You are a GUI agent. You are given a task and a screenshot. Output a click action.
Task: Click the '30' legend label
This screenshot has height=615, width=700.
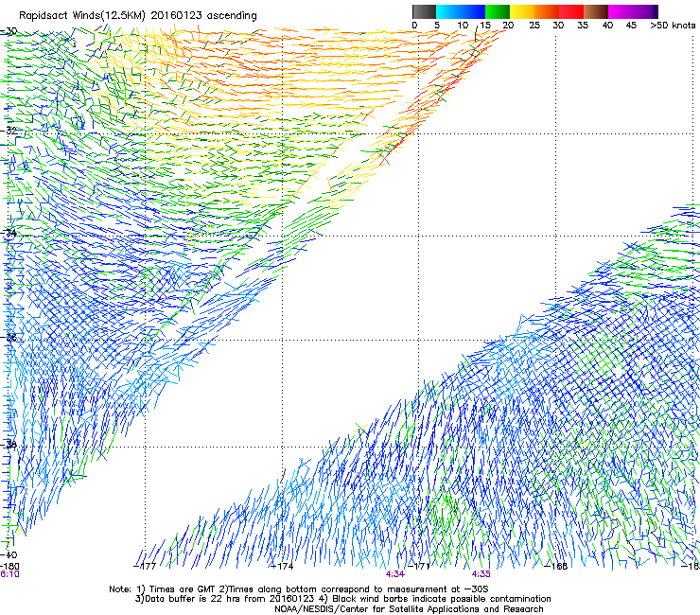click(x=558, y=26)
